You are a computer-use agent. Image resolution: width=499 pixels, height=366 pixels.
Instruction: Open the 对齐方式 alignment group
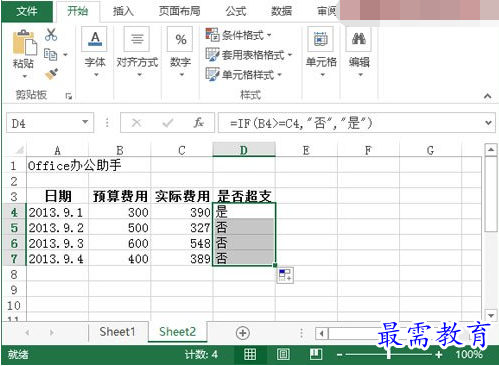pos(137,53)
